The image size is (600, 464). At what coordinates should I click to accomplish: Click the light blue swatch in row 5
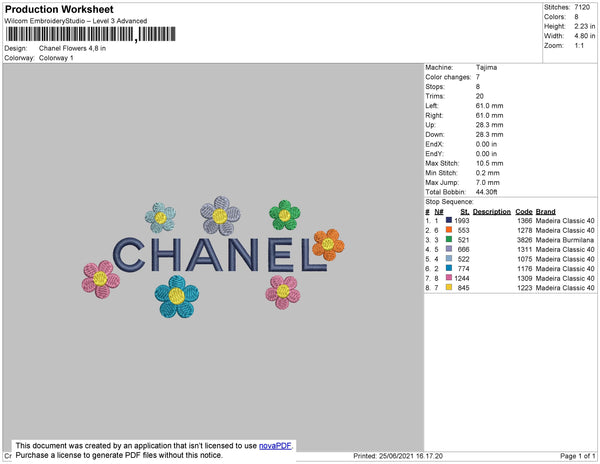pyautogui.click(x=449, y=258)
